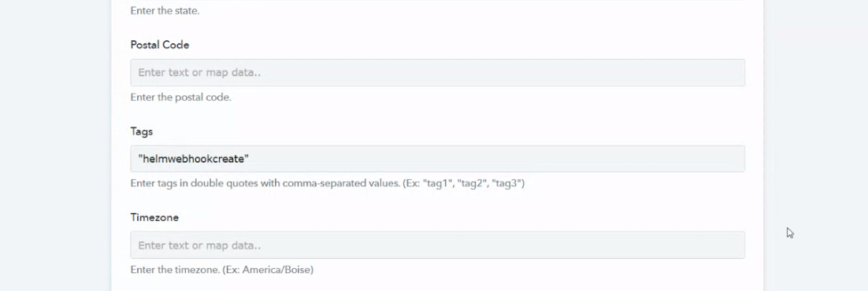Click the tags double-quotes hint text

tap(328, 183)
